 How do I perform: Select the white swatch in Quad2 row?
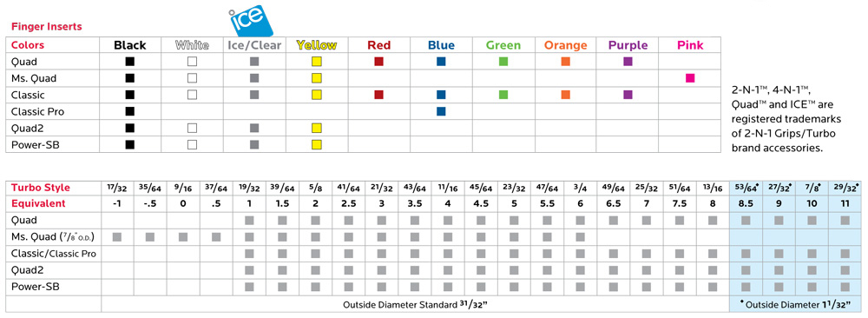tap(192, 129)
